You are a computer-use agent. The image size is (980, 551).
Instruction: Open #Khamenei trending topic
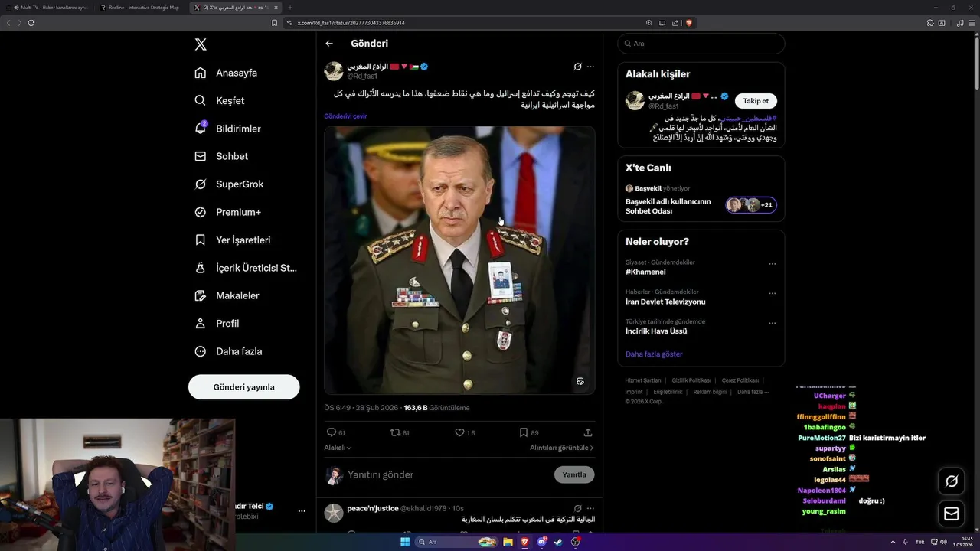point(645,272)
